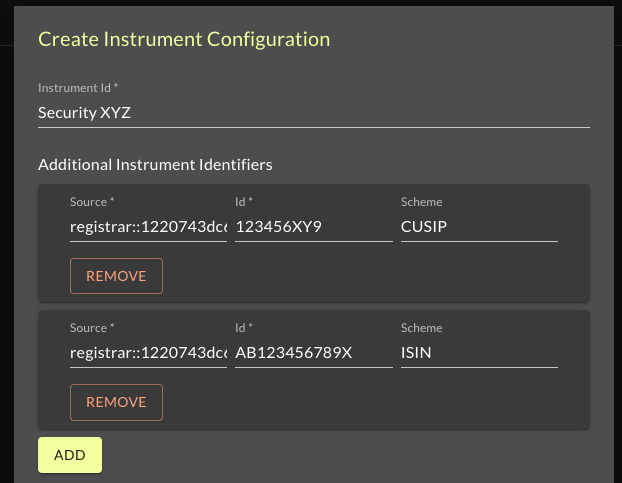Screen dimensions: 622x483
Task: Click the Instrument Id field containing Security XYZ
Action: (313, 113)
